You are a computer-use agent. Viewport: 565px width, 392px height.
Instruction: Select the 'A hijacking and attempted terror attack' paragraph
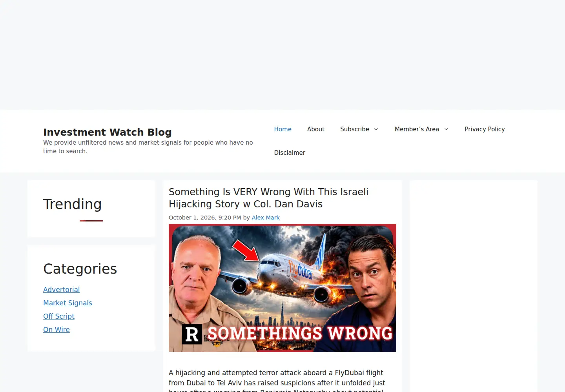click(277, 381)
